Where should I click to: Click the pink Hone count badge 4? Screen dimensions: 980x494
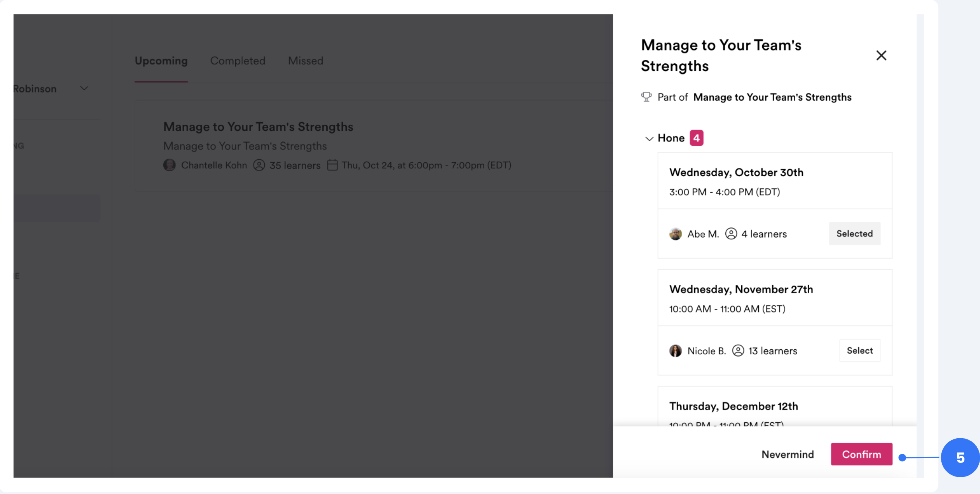(696, 138)
